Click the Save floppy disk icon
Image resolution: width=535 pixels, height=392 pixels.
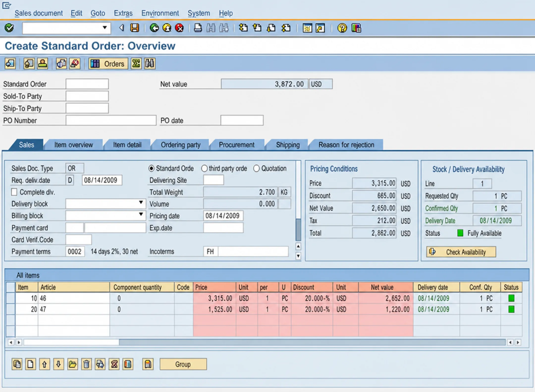pyautogui.click(x=135, y=28)
